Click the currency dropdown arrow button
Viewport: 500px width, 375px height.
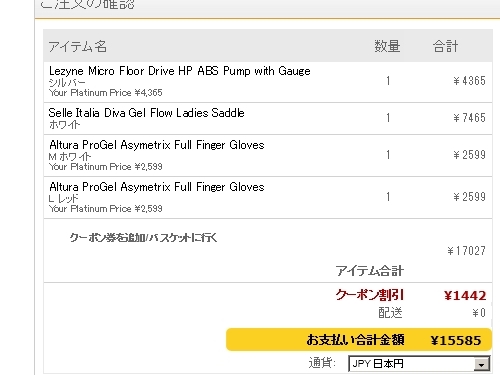coord(481,364)
